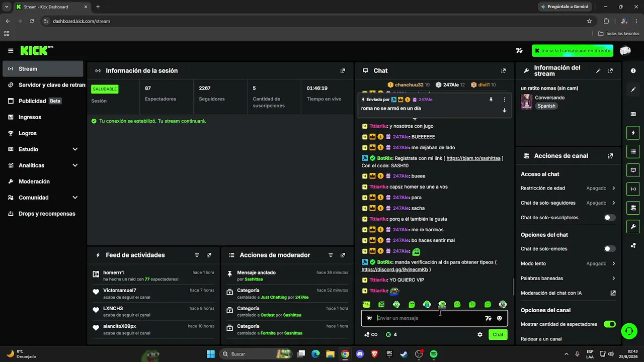Click the Conversando category thumbnail
The height and width of the screenshot is (362, 644).
click(526, 102)
